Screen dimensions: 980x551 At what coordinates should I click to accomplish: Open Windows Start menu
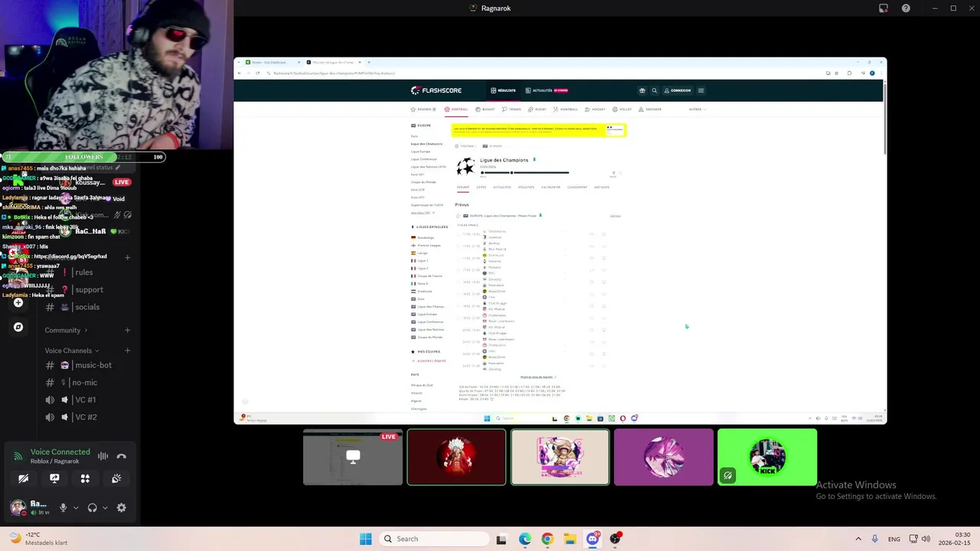click(x=366, y=539)
